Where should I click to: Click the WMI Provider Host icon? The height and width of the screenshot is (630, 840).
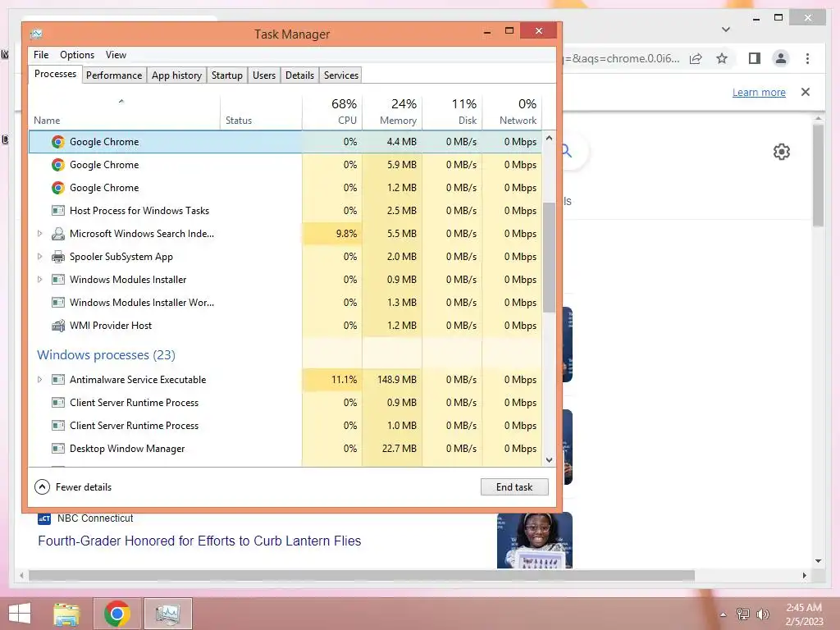coord(58,326)
